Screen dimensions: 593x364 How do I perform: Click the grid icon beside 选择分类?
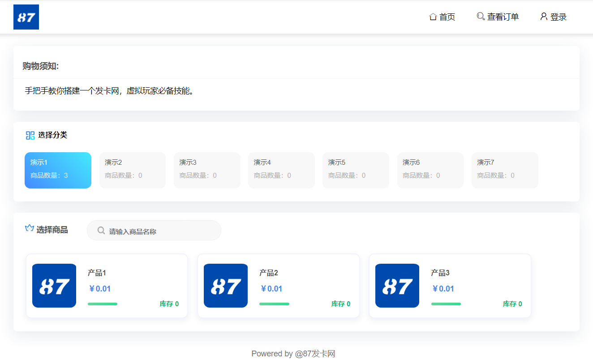[x=30, y=135]
